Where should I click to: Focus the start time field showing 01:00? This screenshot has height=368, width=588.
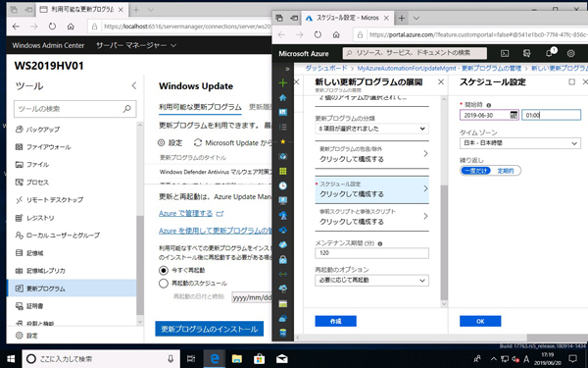click(551, 115)
